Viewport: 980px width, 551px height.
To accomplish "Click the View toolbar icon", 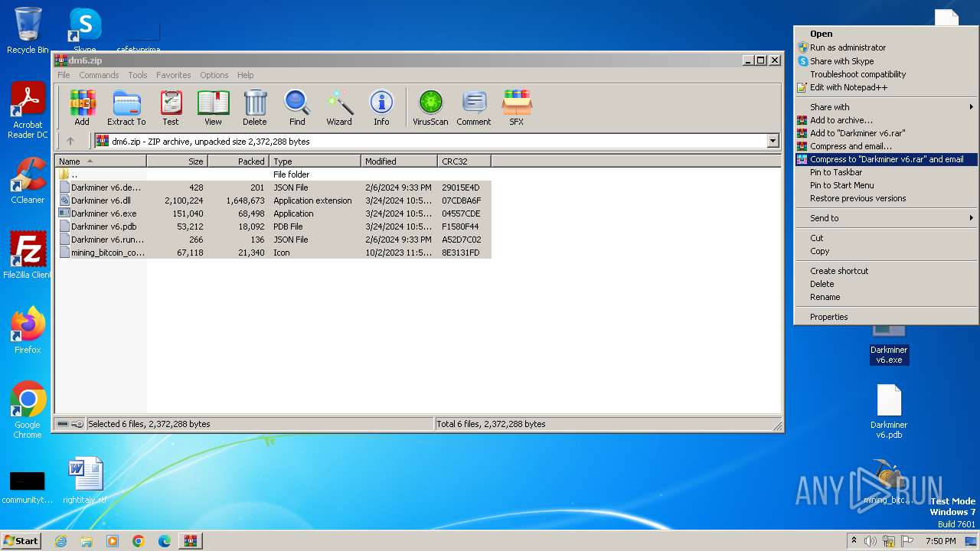I will coord(213,107).
